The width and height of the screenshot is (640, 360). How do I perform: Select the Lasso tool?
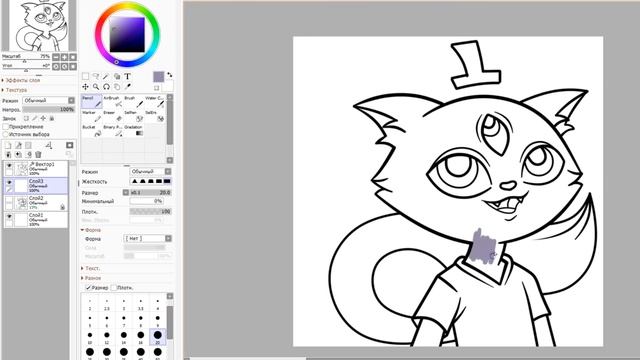tap(96, 76)
